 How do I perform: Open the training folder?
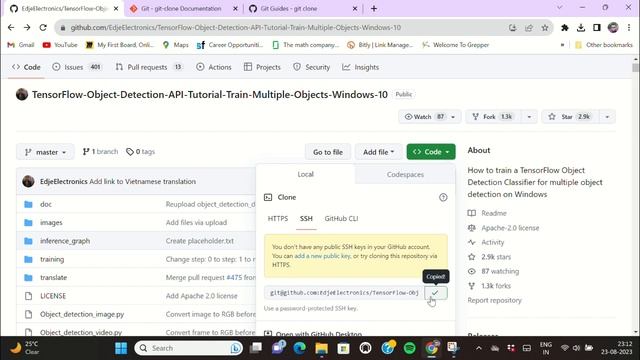coord(52,259)
